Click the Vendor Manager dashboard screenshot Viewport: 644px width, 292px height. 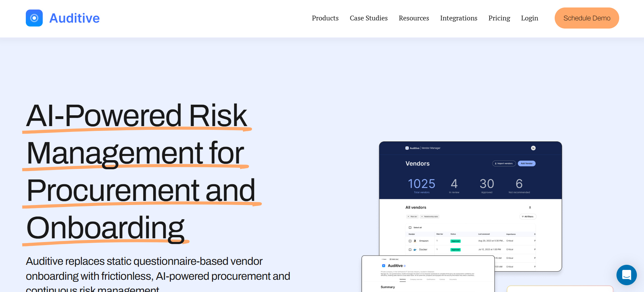[470, 206]
